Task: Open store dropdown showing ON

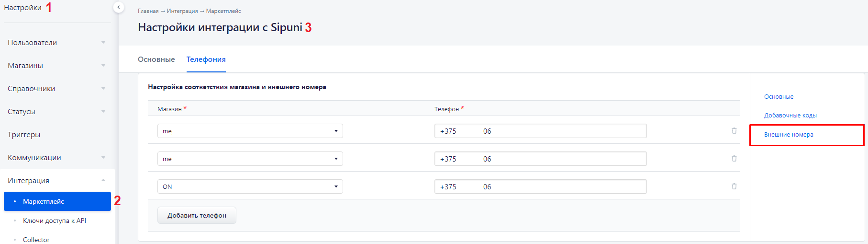Action: click(250, 186)
